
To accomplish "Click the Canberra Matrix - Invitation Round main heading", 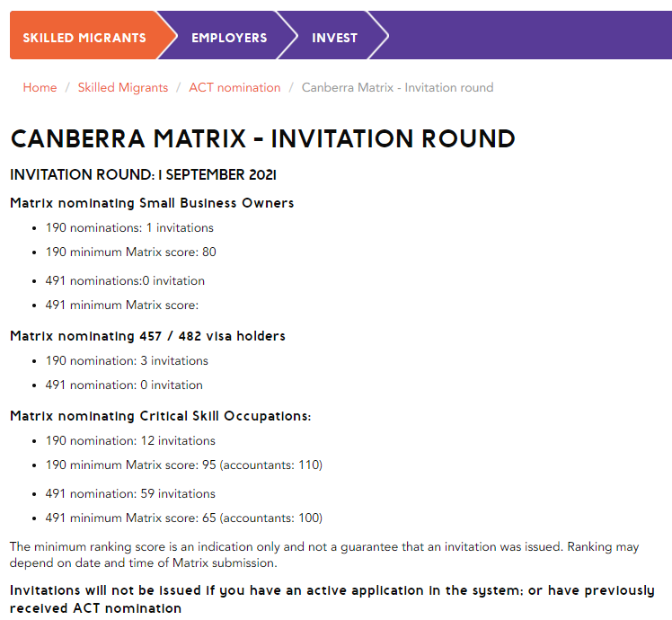I will tap(262, 139).
